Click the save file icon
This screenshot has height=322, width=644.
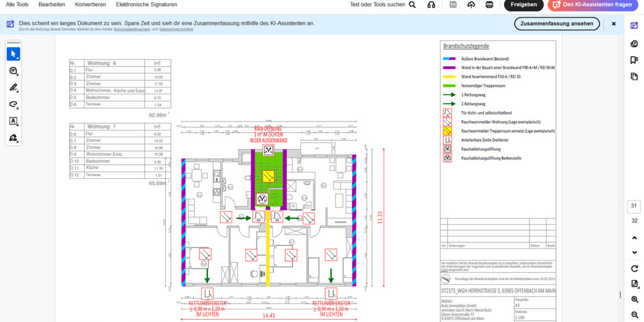coord(453,5)
